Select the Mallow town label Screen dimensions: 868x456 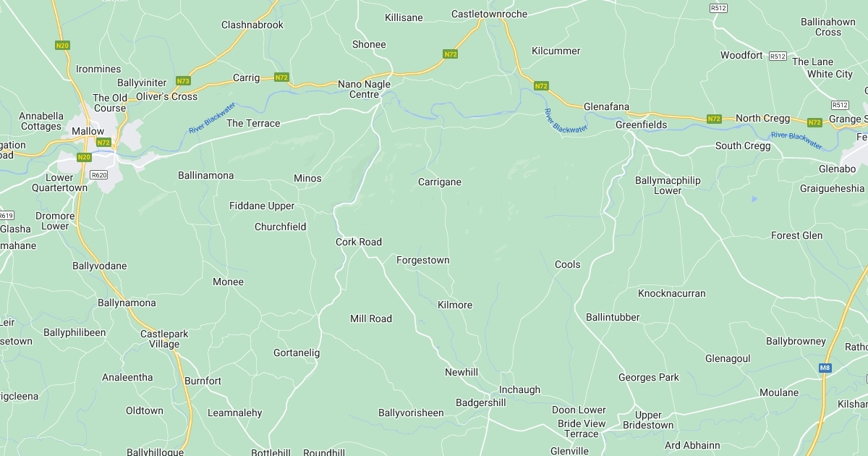tap(88, 131)
